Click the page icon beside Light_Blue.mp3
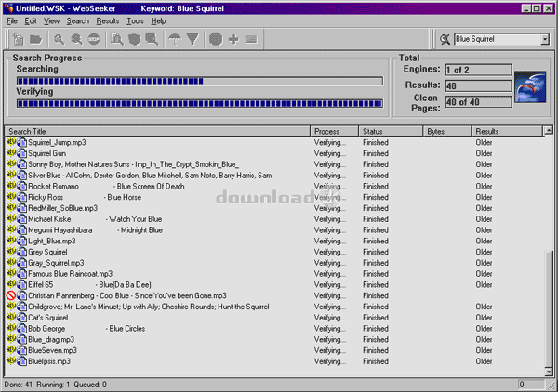 [22, 241]
